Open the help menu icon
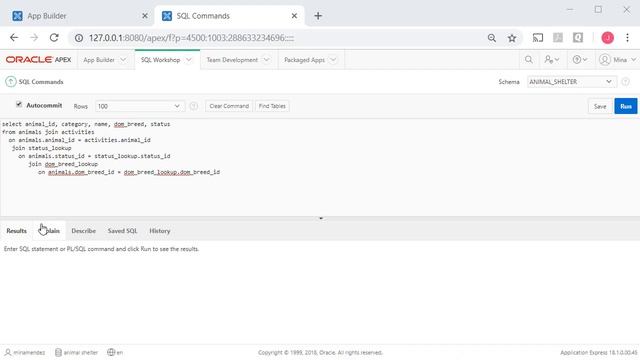640x360 pixels. pos(580,60)
